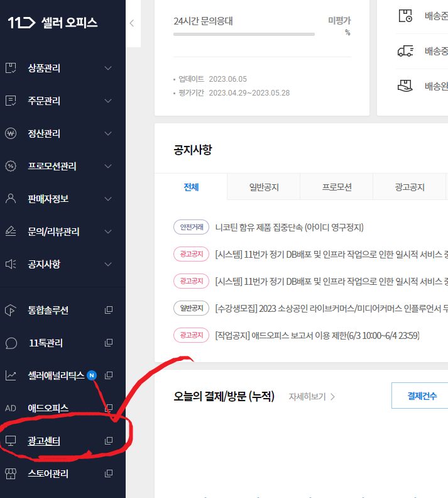Click the 스토어관리 storefront icon
The height and width of the screenshot is (498, 448).
point(11,474)
